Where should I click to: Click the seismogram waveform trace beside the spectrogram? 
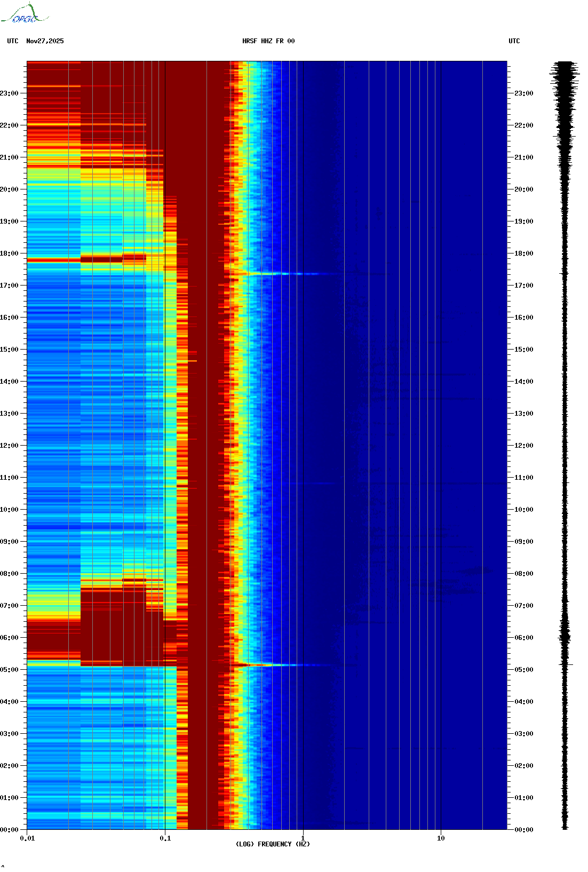(565, 446)
